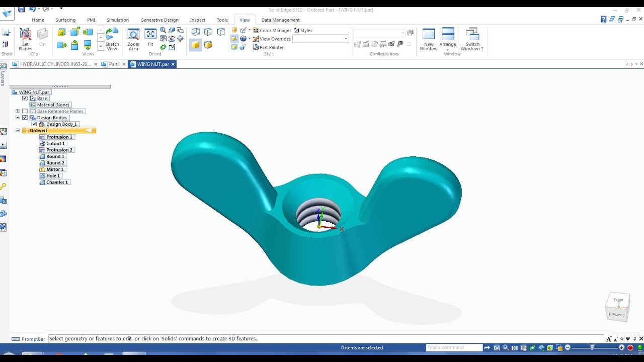Pin the PromptBar with the pushpin icon

(x=634, y=339)
